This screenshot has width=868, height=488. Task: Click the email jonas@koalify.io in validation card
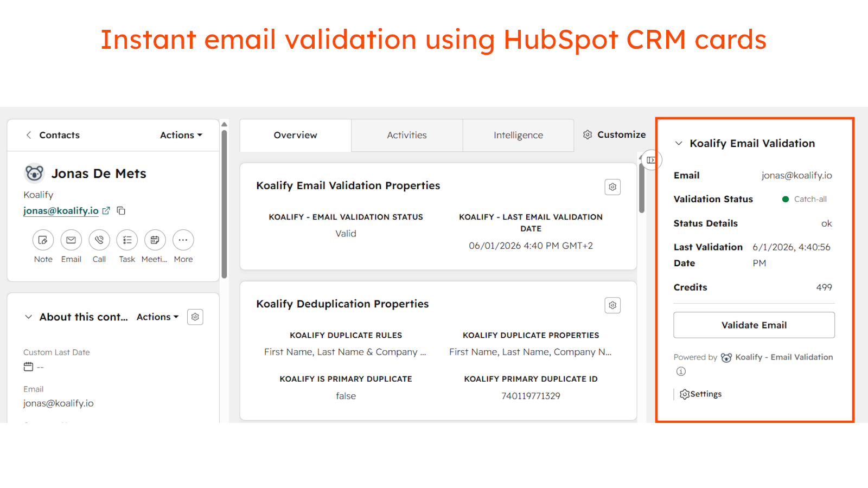click(x=796, y=175)
